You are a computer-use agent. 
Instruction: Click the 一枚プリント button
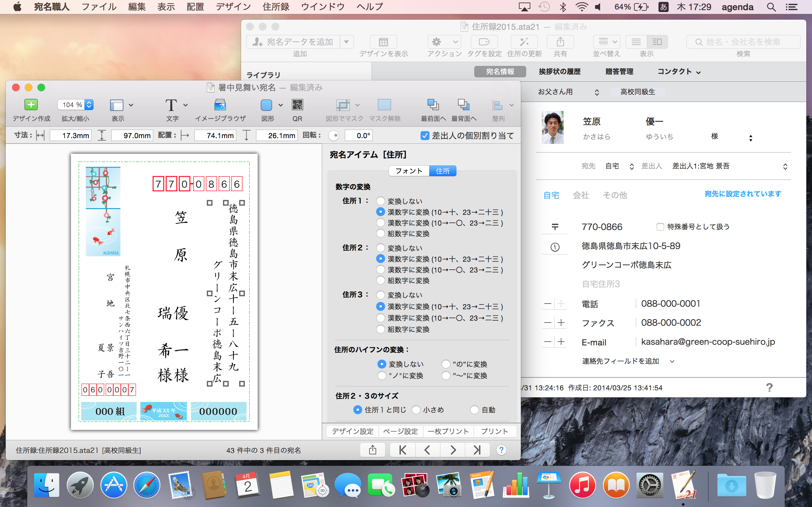point(448,431)
